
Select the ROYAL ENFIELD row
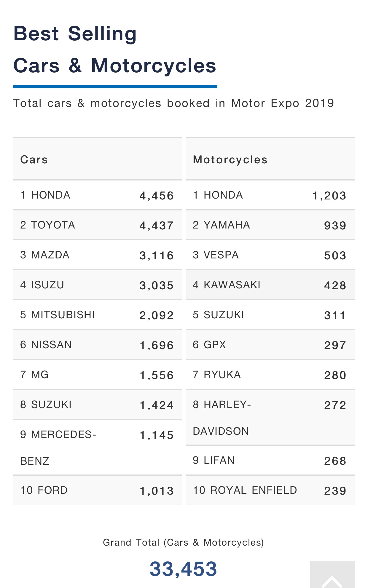[270, 490]
